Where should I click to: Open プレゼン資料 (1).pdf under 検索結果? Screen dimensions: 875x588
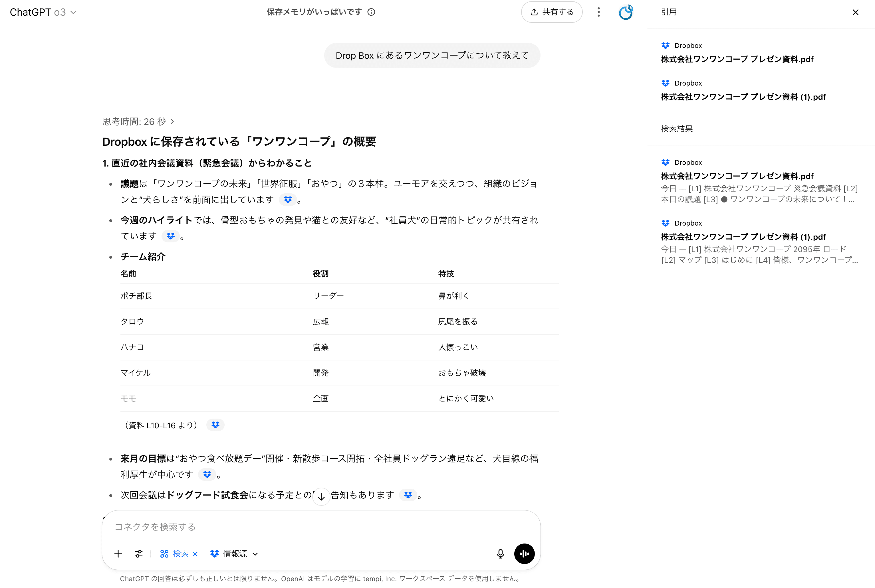(x=743, y=237)
